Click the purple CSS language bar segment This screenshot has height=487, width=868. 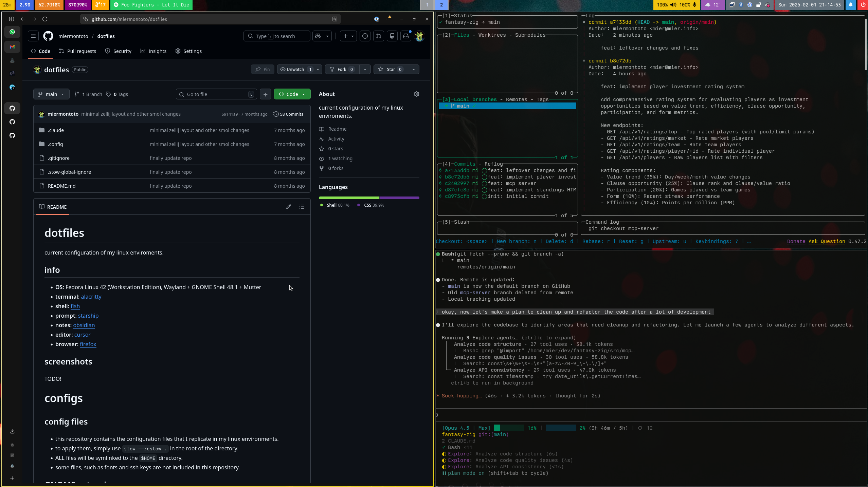tap(399, 198)
